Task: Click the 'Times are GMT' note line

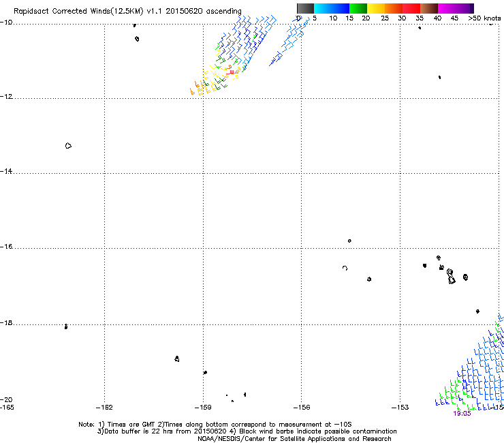Action: point(215,425)
